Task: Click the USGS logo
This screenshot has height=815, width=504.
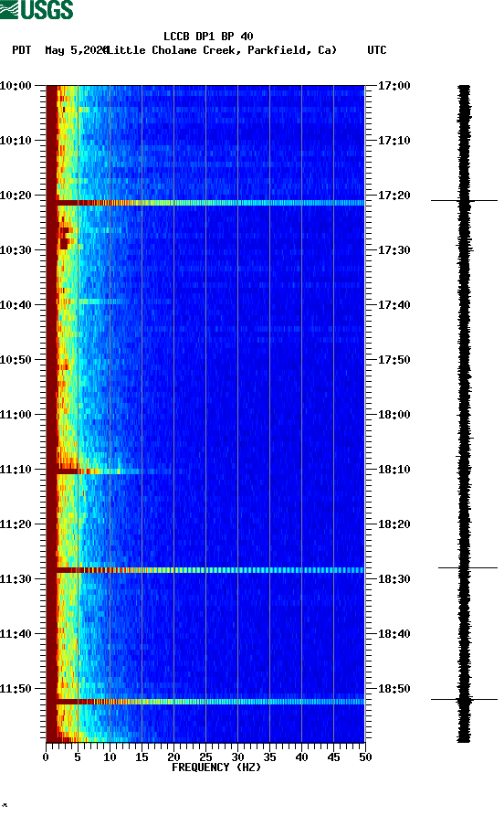Action: tap(37, 9)
